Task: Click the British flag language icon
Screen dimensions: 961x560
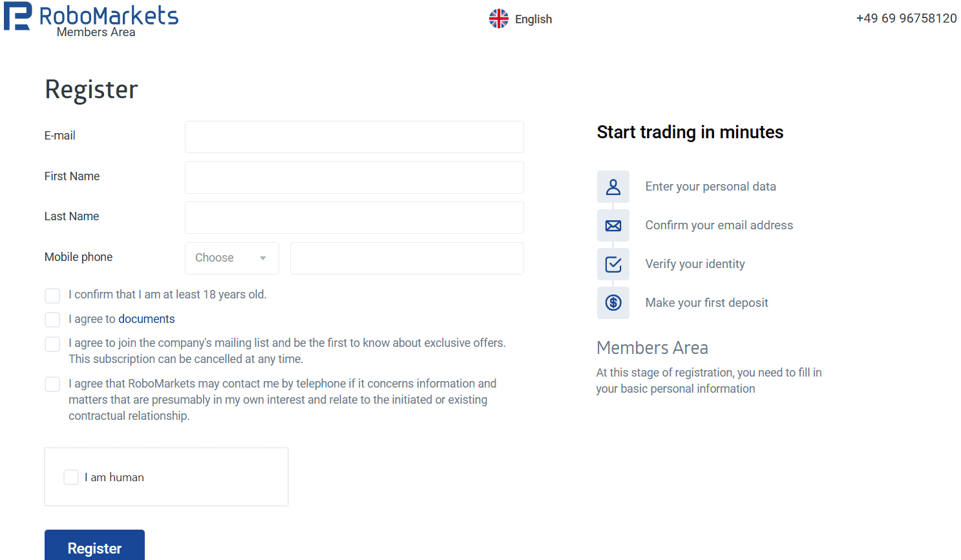Action: tap(498, 19)
